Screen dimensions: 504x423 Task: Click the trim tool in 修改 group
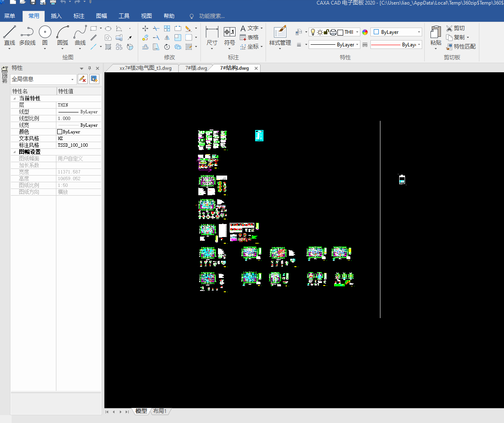pos(156,28)
